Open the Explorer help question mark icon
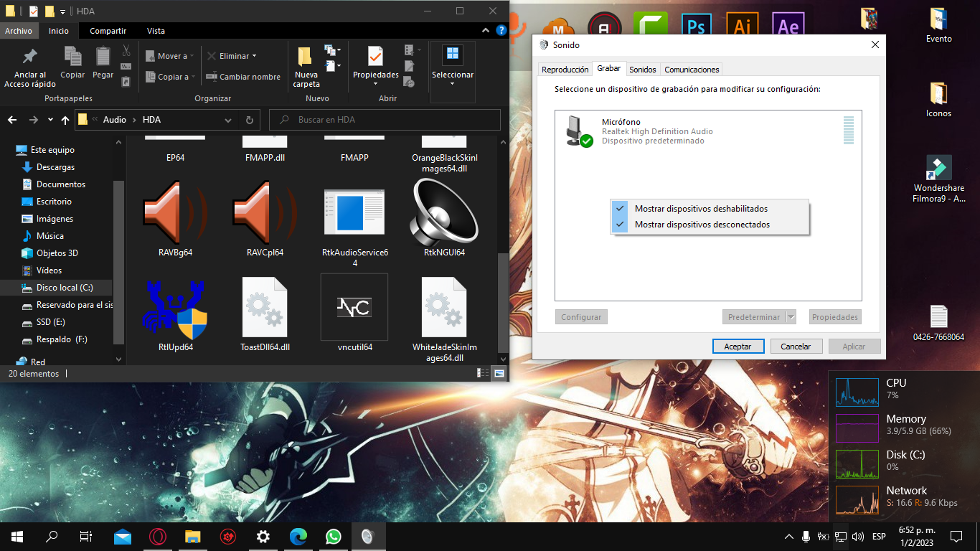980x551 pixels. [502, 30]
